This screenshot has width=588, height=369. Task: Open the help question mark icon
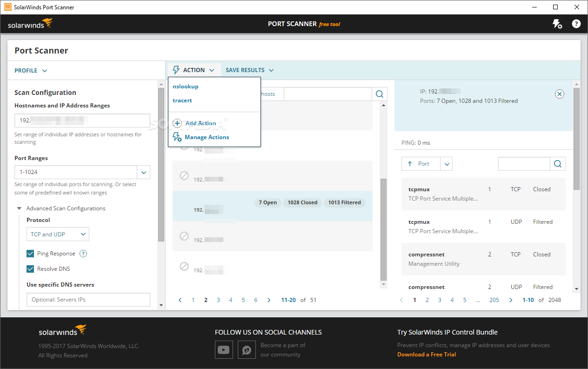(x=576, y=24)
